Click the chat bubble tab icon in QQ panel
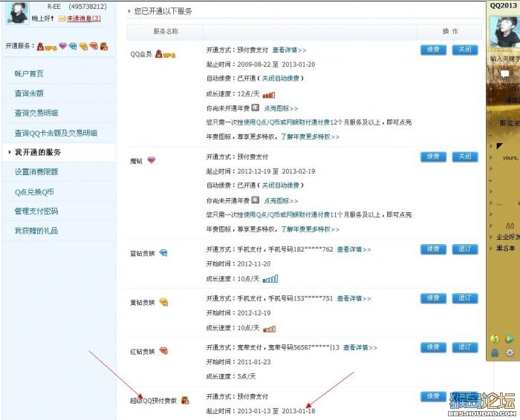Screen dimensions: 520x420 pos(504,73)
